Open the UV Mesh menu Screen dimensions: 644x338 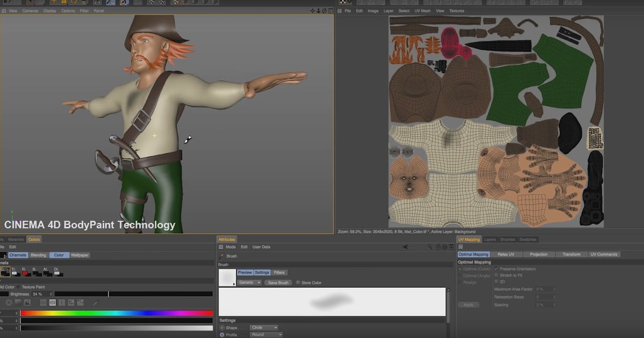422,11
